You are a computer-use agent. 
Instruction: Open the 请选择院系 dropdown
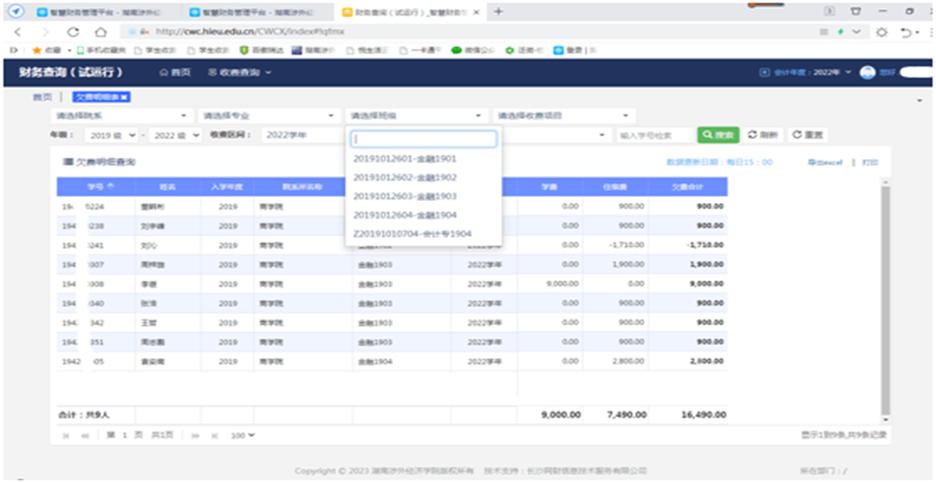coord(122,115)
